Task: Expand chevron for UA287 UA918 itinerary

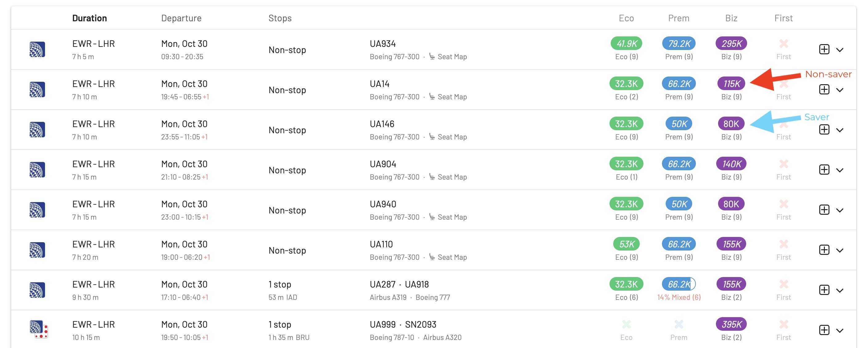Action: pos(840,290)
